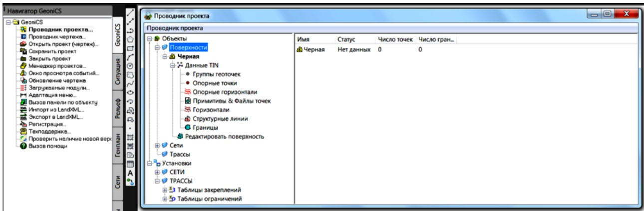
Task: Click the Число точек column header
Action: [x=396, y=39]
